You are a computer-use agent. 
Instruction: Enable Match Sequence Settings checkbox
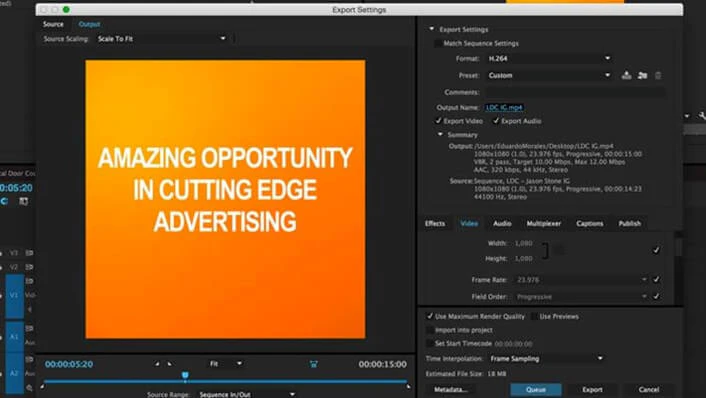(438, 43)
